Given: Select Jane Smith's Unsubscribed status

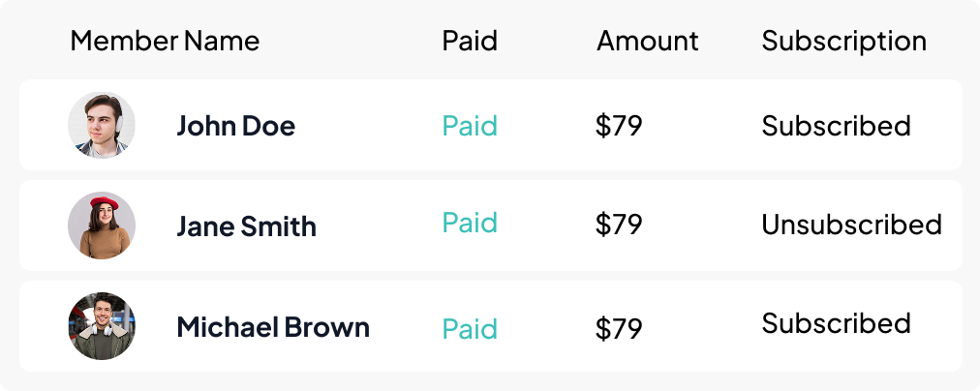Looking at the screenshot, I should pos(851,225).
